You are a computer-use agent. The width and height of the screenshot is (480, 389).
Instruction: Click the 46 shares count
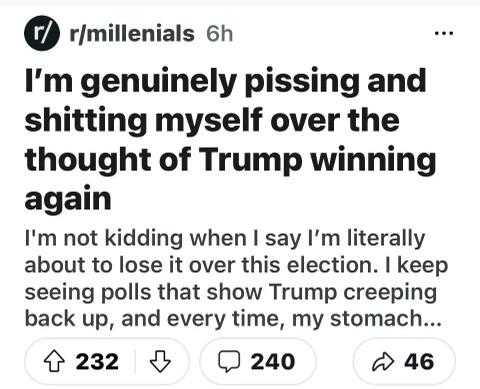(419, 362)
